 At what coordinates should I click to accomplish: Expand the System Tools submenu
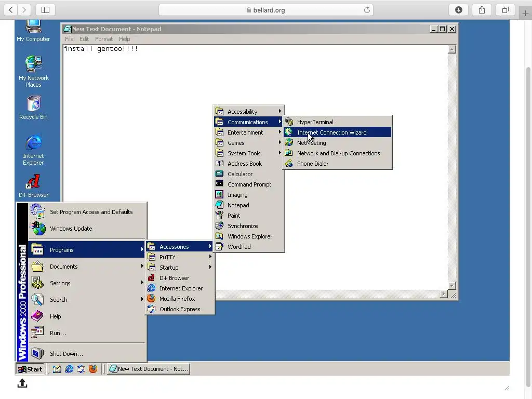(x=249, y=153)
